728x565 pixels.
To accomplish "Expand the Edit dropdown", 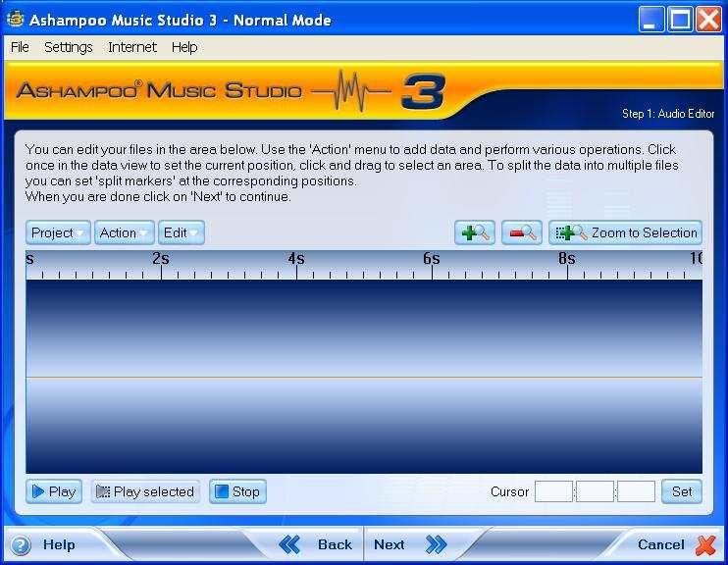I will tap(182, 232).
